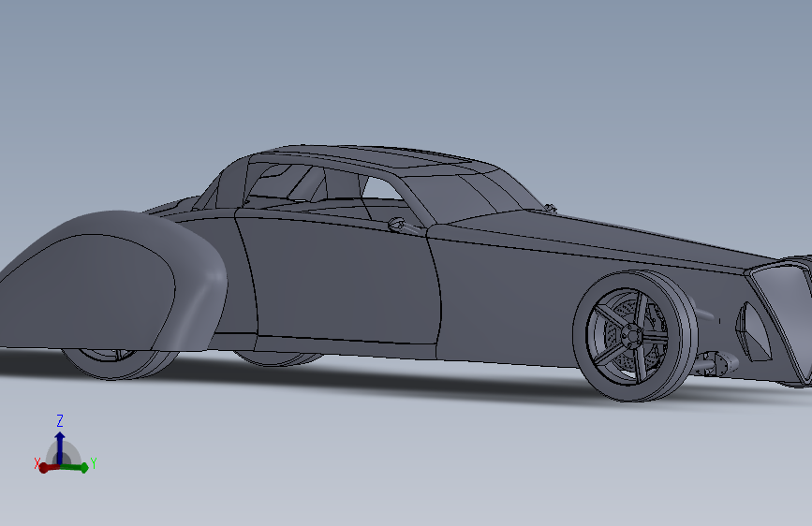Click the red X axis arrow of the triad
Viewport: 812px width, 526px height.
tap(48, 468)
